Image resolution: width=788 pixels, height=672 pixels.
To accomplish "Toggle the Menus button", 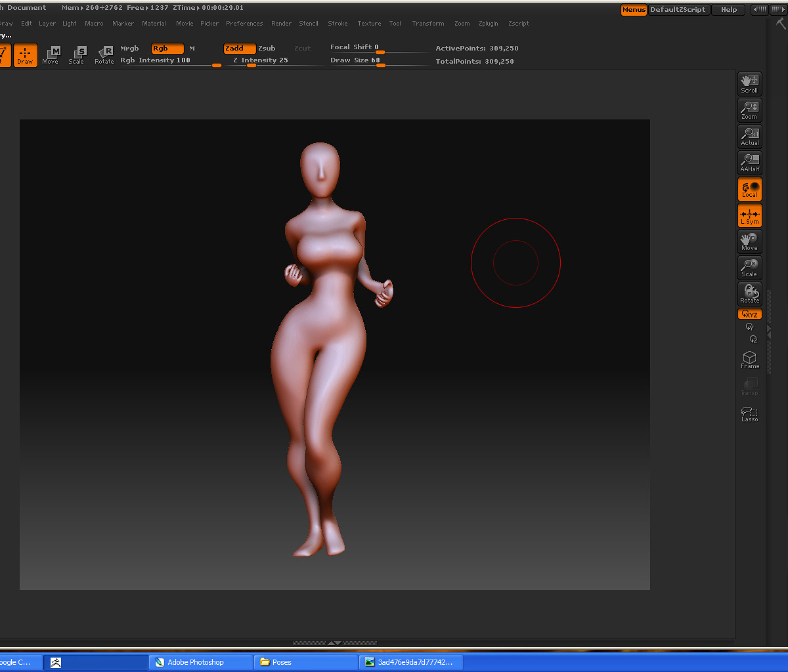I will click(x=634, y=10).
